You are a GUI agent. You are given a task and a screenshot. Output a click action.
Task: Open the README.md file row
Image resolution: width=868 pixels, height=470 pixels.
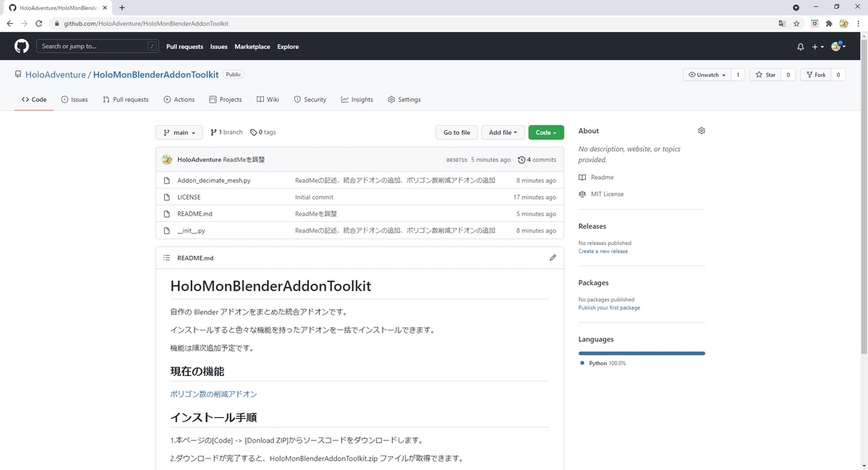(195, 214)
